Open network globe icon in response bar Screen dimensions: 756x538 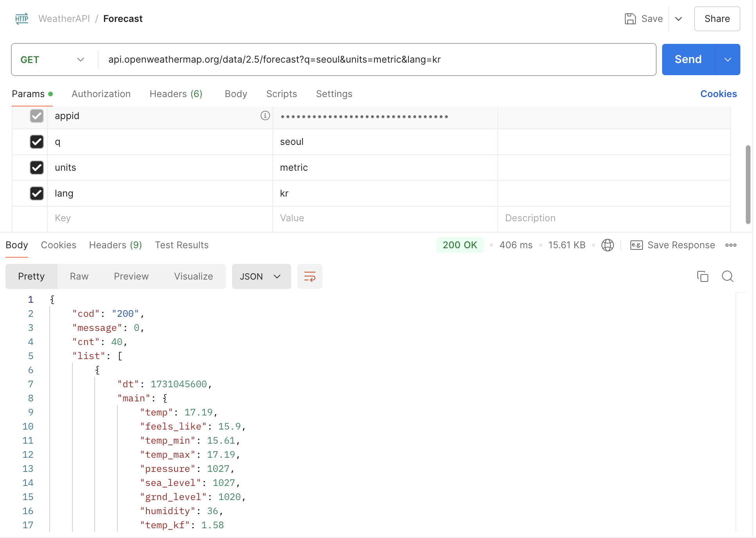(x=607, y=245)
